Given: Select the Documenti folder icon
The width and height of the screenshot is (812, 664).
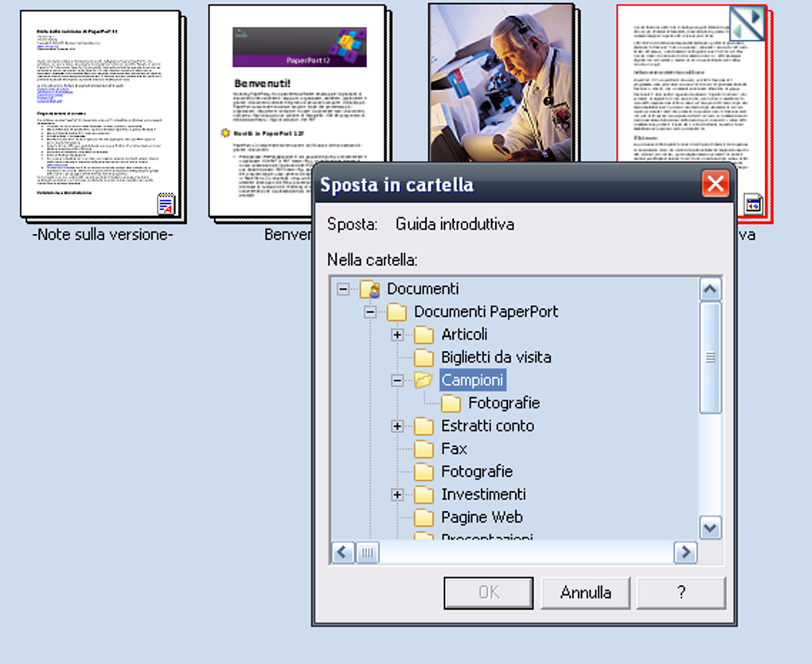Looking at the screenshot, I should pyautogui.click(x=370, y=289).
